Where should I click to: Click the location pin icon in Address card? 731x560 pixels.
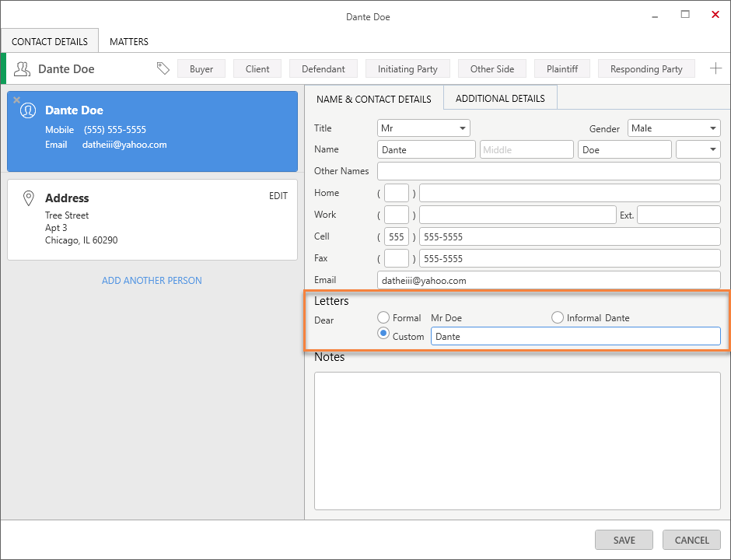[x=29, y=198]
